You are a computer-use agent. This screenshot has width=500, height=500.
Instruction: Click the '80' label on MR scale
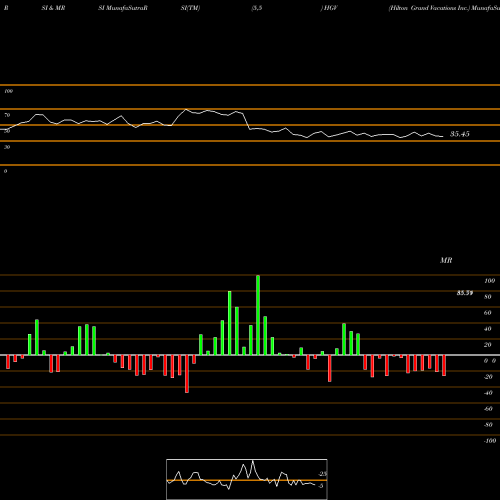click(488, 297)
